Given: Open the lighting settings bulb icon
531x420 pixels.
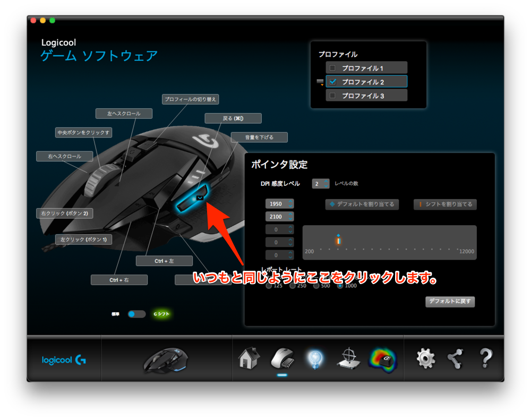Looking at the screenshot, I should point(315,359).
